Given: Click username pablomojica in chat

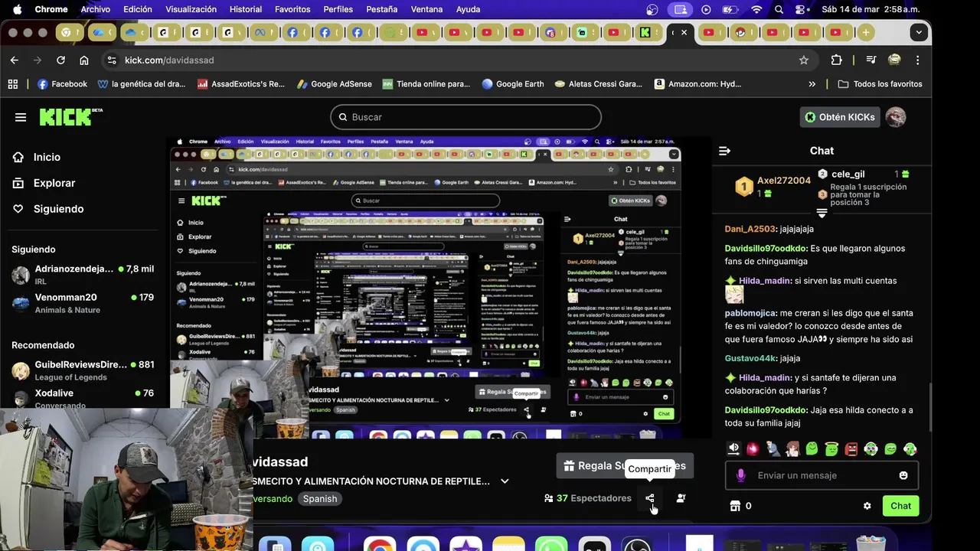Looking at the screenshot, I should [750, 313].
